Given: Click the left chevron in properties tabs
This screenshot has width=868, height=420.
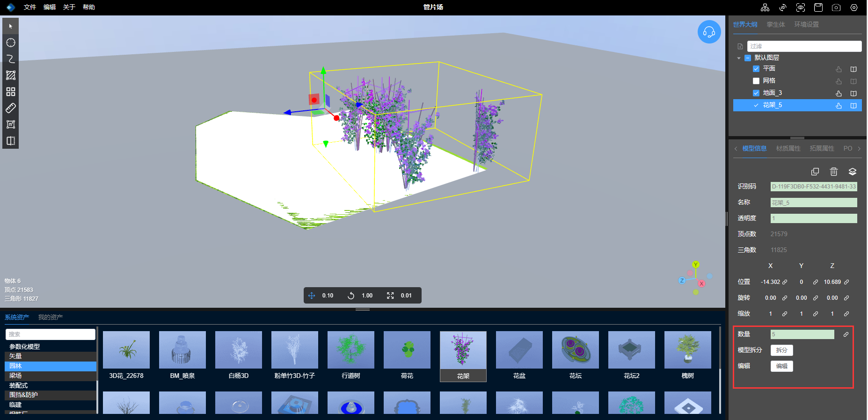Looking at the screenshot, I should [736, 149].
